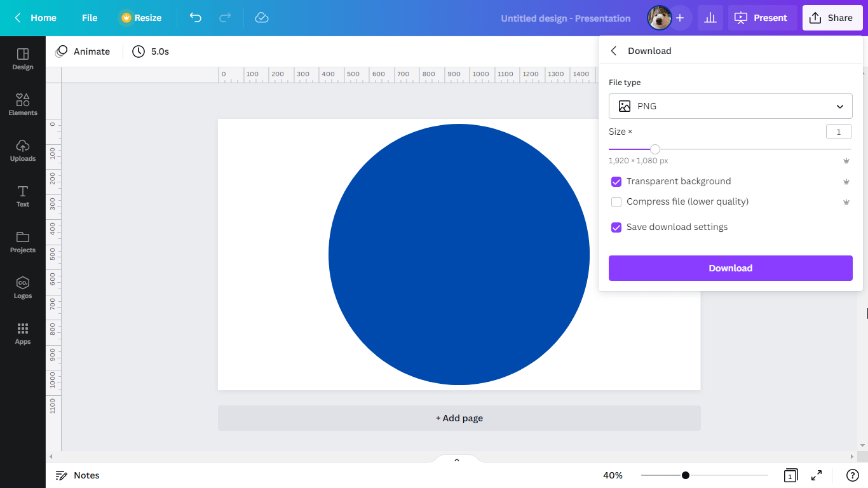
Task: Open the Uploads panel
Action: click(x=22, y=149)
